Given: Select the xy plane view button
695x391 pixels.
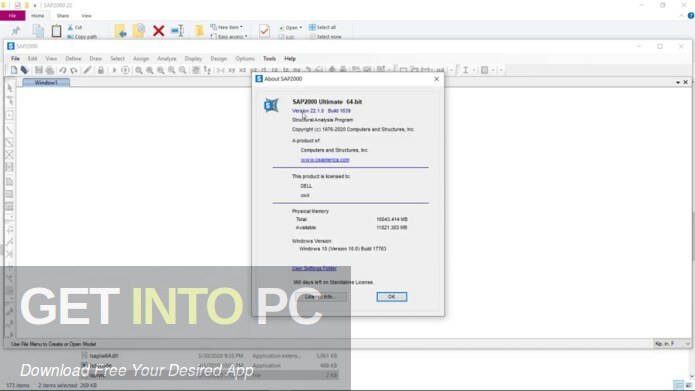Looking at the screenshot, I should point(231,70).
